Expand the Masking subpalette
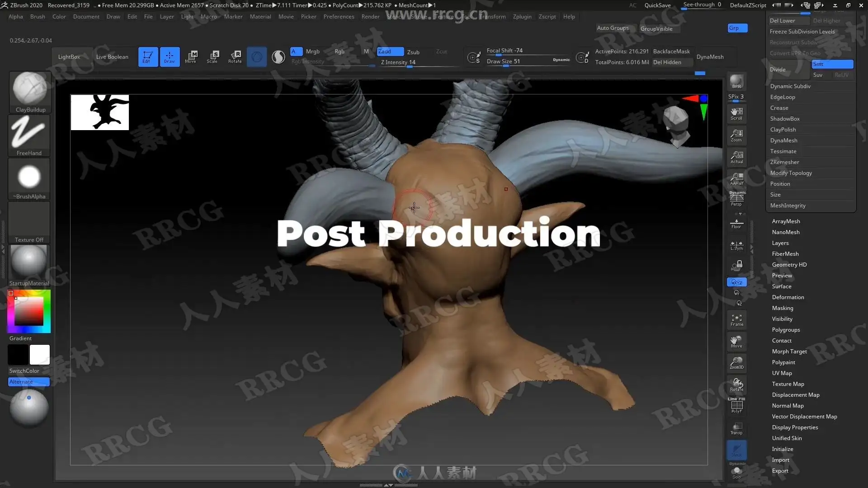This screenshot has height=488, width=868. point(782,308)
